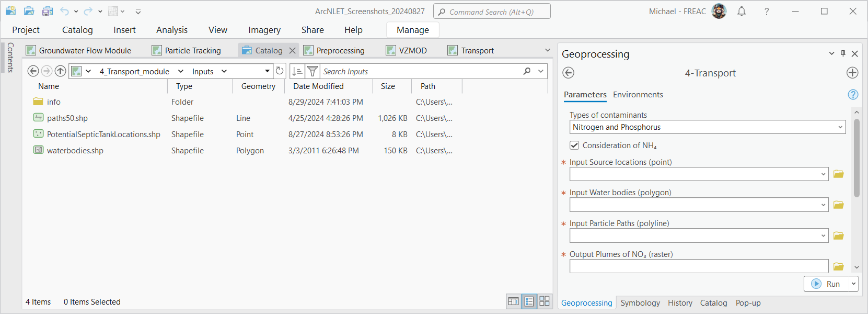
Task: Open Geoprocessing pane options chevron
Action: coord(832,53)
